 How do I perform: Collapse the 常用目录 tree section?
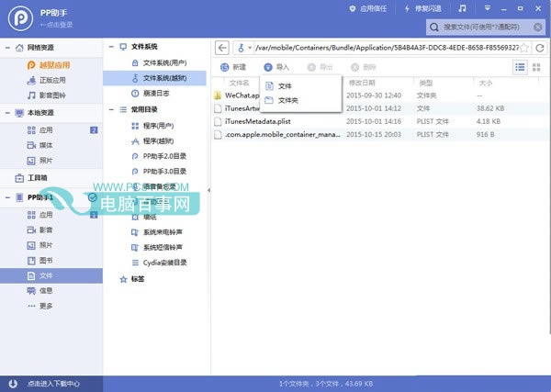tap(111, 109)
